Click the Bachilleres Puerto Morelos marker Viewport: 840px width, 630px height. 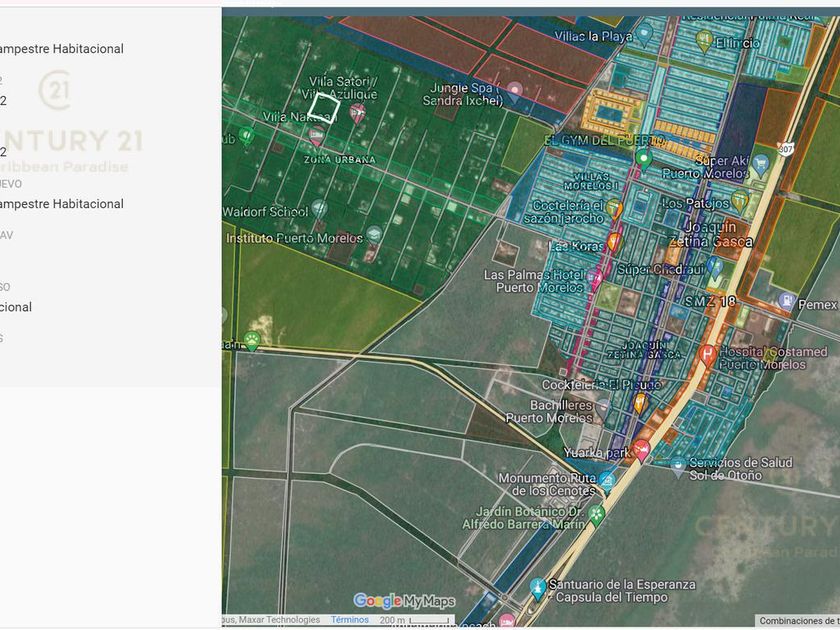604,409
